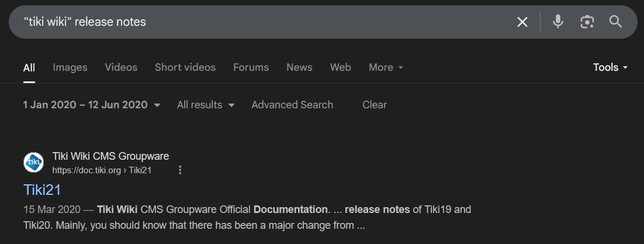Select the Forums tab

click(251, 67)
